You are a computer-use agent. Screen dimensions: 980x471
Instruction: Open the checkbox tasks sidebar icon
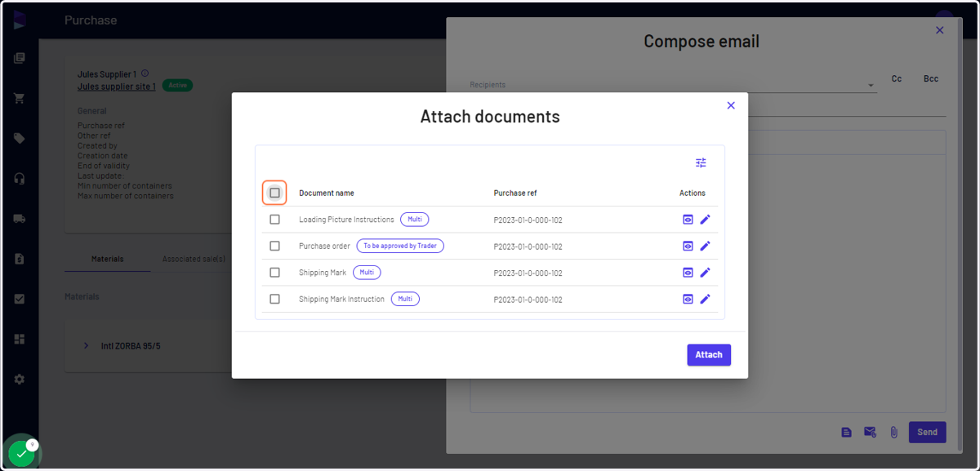19,299
